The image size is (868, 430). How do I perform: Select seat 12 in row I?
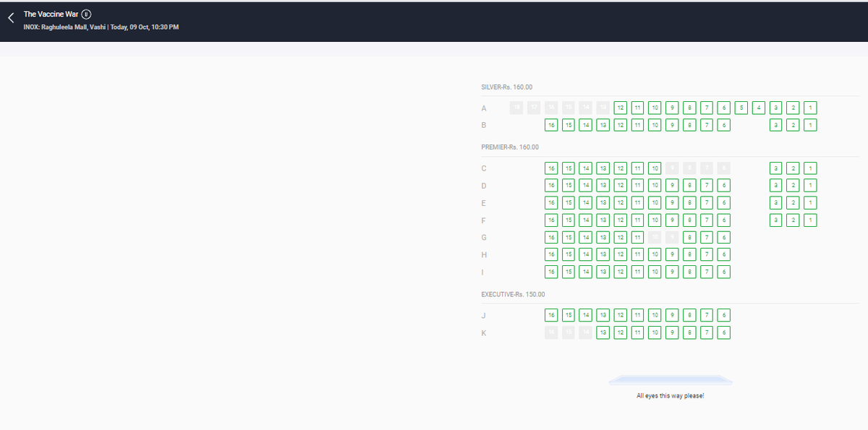[620, 272]
